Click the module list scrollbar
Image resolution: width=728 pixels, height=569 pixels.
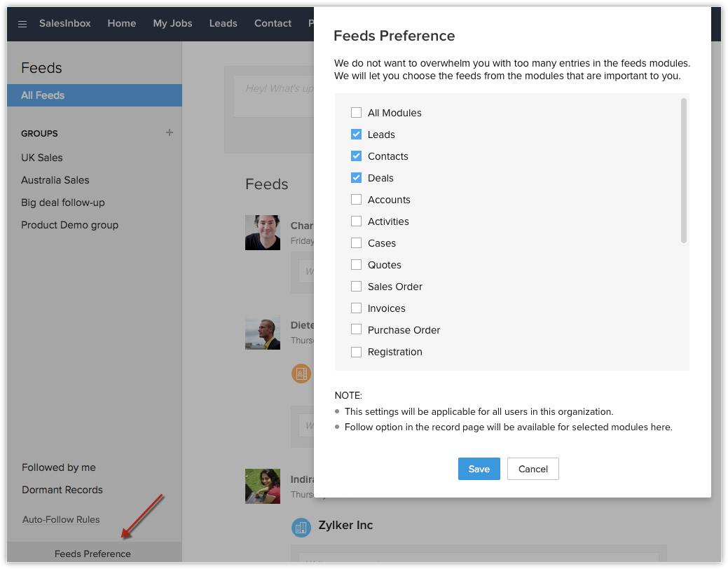(683, 171)
